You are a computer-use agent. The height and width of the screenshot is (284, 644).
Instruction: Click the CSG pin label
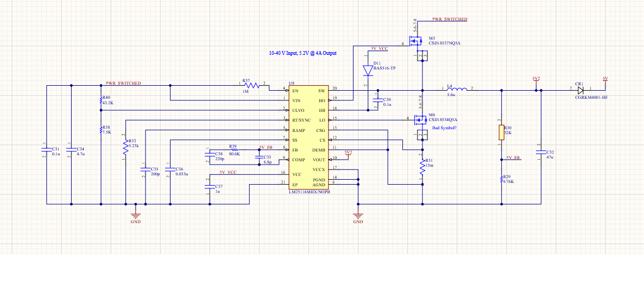pos(321,130)
